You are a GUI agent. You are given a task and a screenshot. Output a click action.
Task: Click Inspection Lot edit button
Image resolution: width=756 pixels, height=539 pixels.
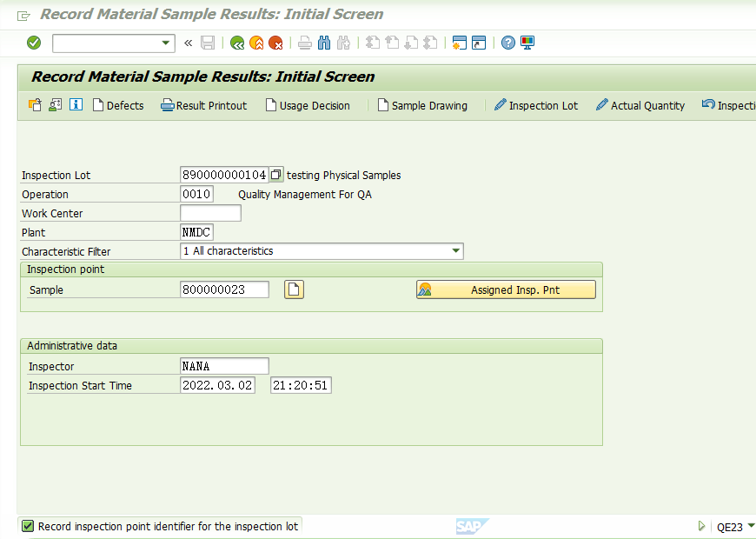click(536, 105)
